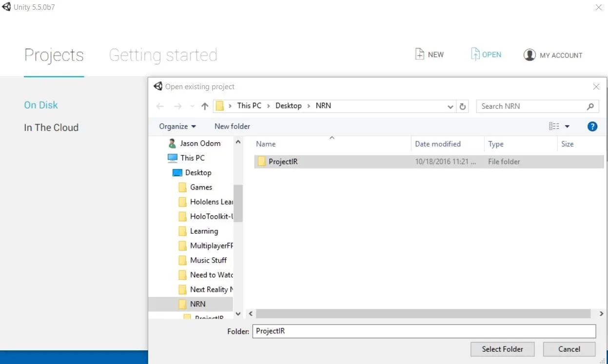Click the Music Stuff folder icon
The height and width of the screenshot is (364, 608).
point(182,260)
